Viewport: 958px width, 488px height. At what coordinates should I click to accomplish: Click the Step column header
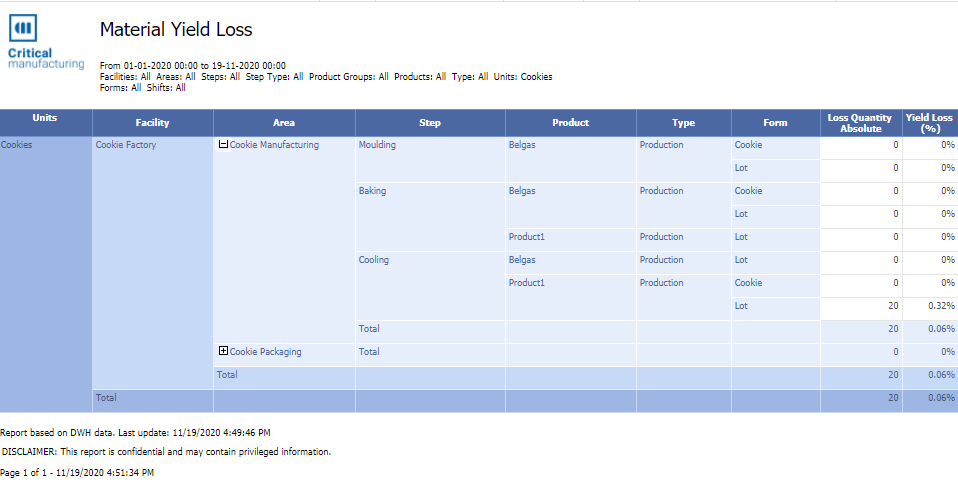[x=430, y=123]
